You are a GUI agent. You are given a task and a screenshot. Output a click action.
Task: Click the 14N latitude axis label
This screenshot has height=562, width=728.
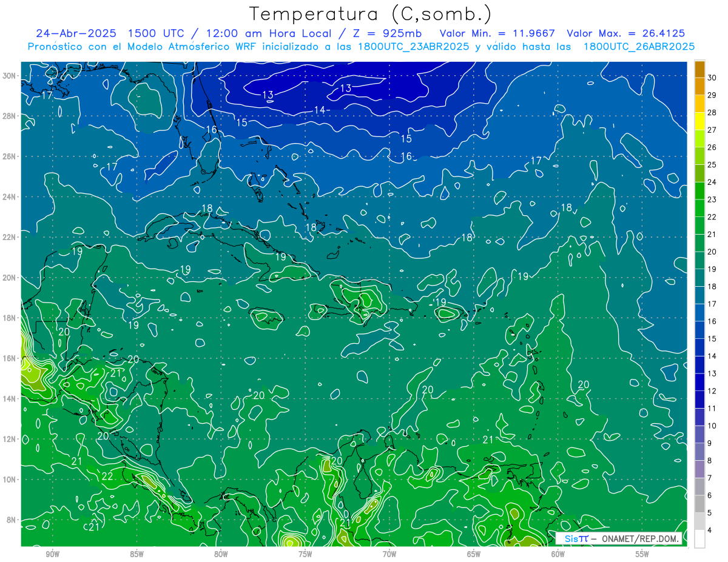click(x=10, y=398)
